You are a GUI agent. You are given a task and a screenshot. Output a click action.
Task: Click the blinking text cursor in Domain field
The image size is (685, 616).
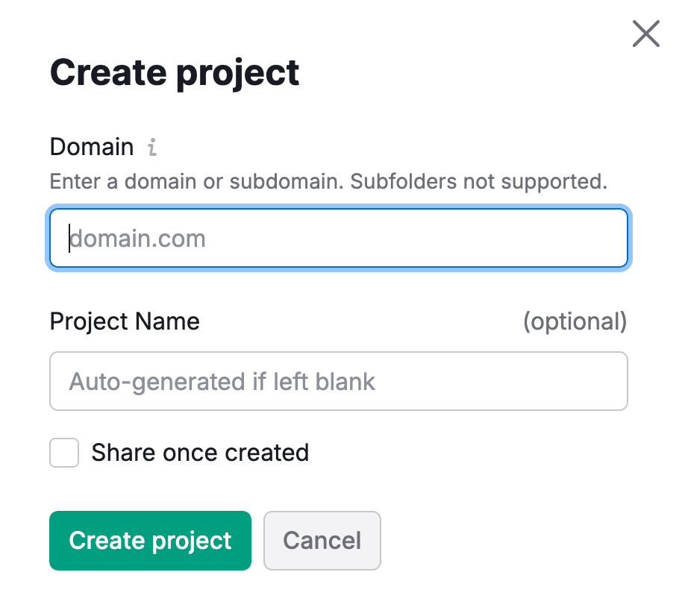coord(69,239)
